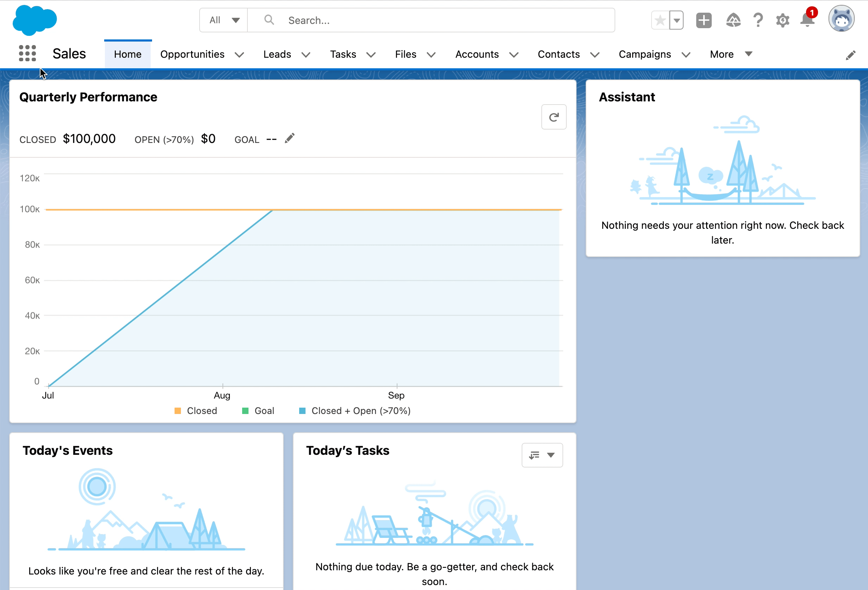Open the Help question mark icon
Image resolution: width=868 pixels, height=590 pixels.
point(758,20)
